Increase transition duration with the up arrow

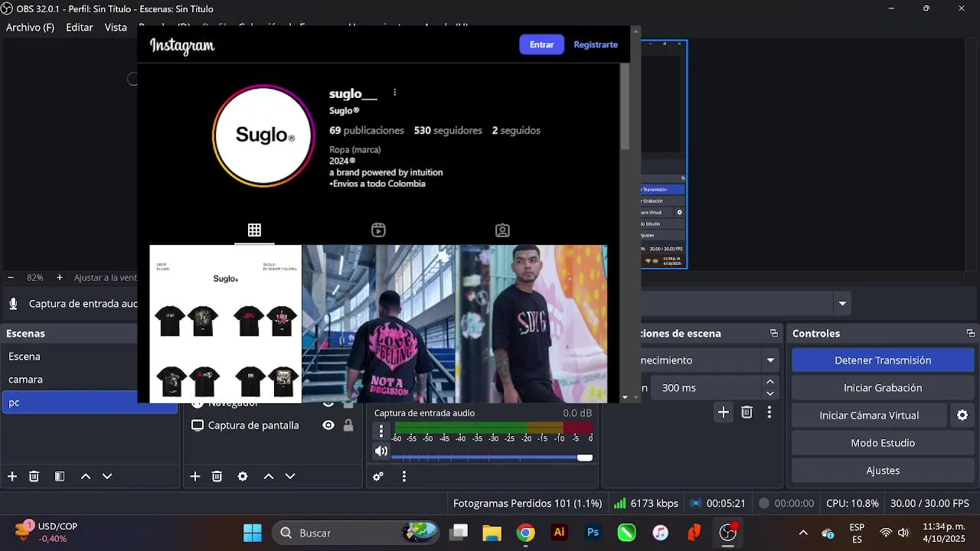tap(770, 382)
